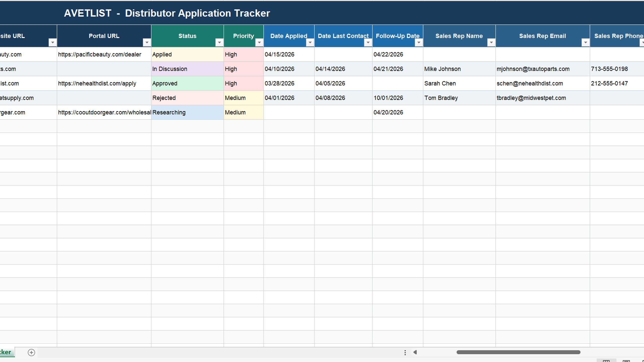
Task: Open the nehealthdist.com apply link
Action: coord(97,83)
